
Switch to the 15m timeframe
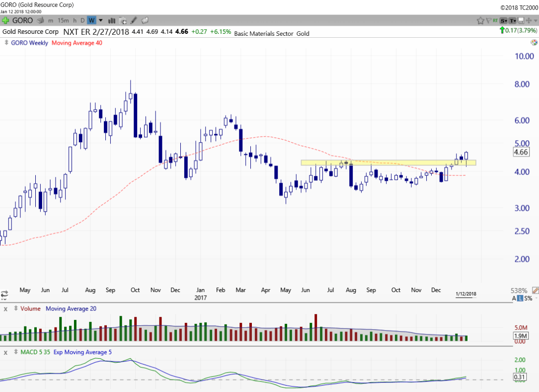[63, 20]
